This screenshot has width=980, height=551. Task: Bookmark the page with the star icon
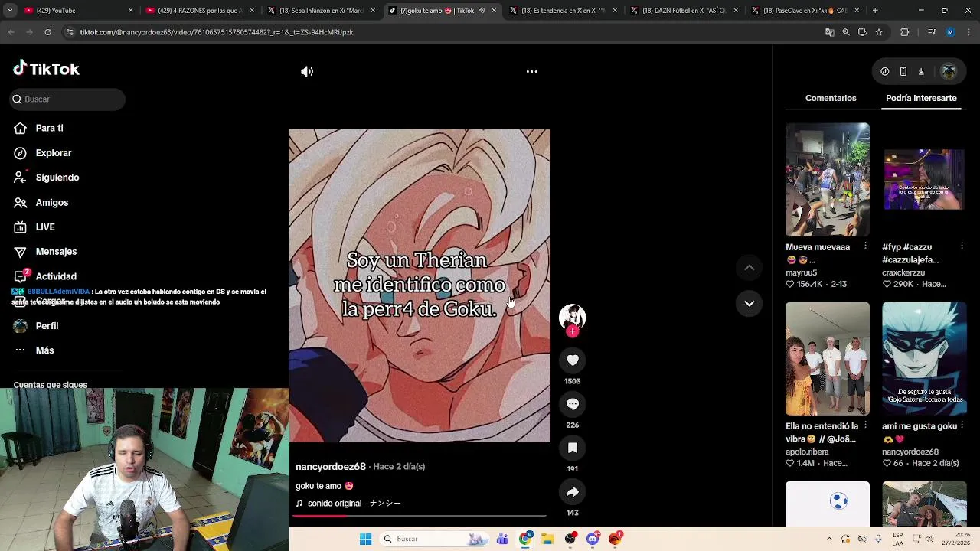point(879,32)
